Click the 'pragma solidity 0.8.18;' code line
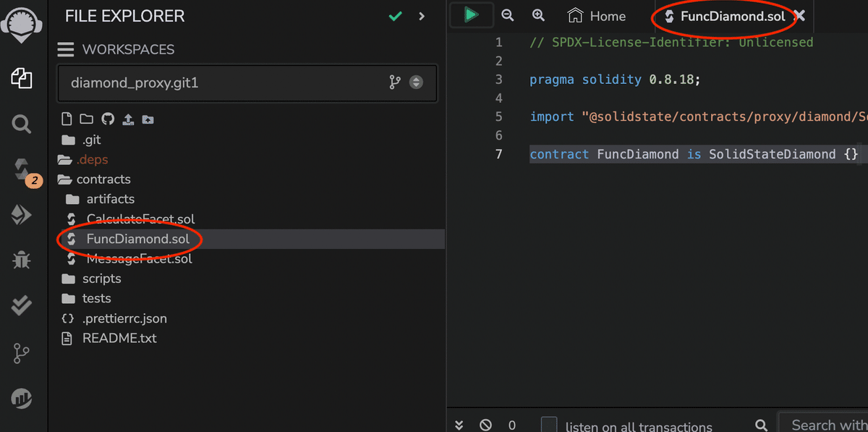868x432 pixels. pos(616,80)
